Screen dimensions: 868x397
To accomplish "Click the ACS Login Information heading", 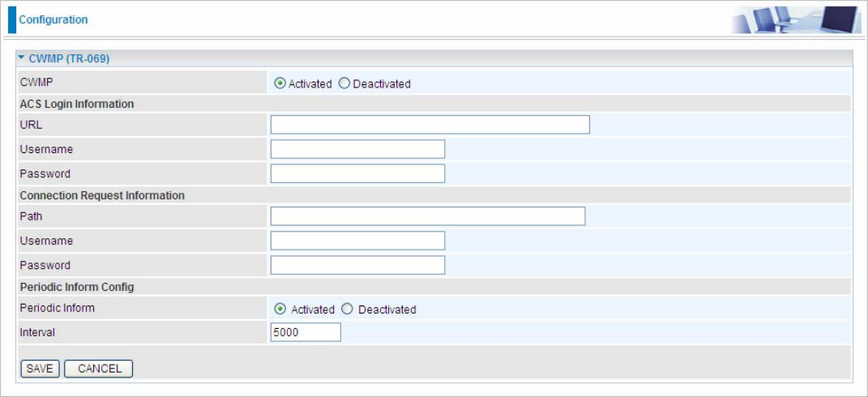I will pos(77,104).
